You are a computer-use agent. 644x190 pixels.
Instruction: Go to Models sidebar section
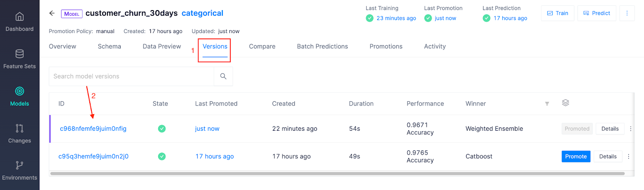coord(19,96)
